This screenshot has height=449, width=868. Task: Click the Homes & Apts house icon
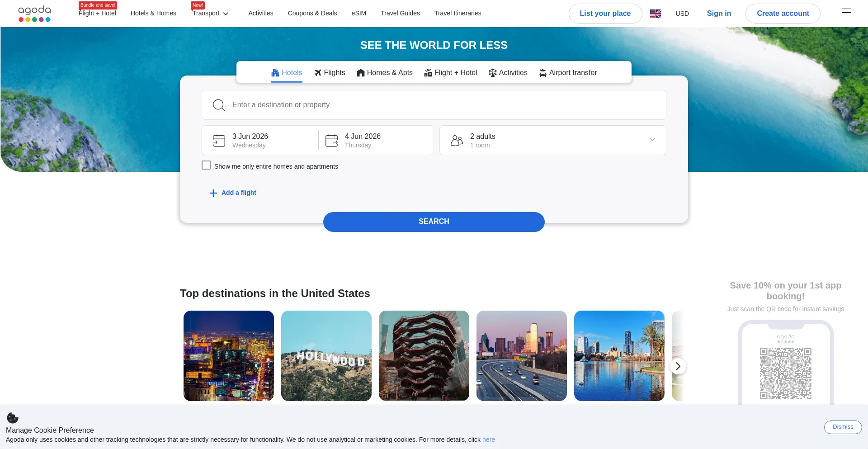[361, 73]
